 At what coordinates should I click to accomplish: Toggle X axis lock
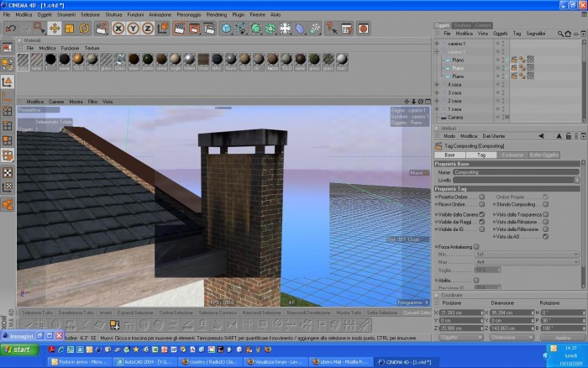[x=118, y=29]
